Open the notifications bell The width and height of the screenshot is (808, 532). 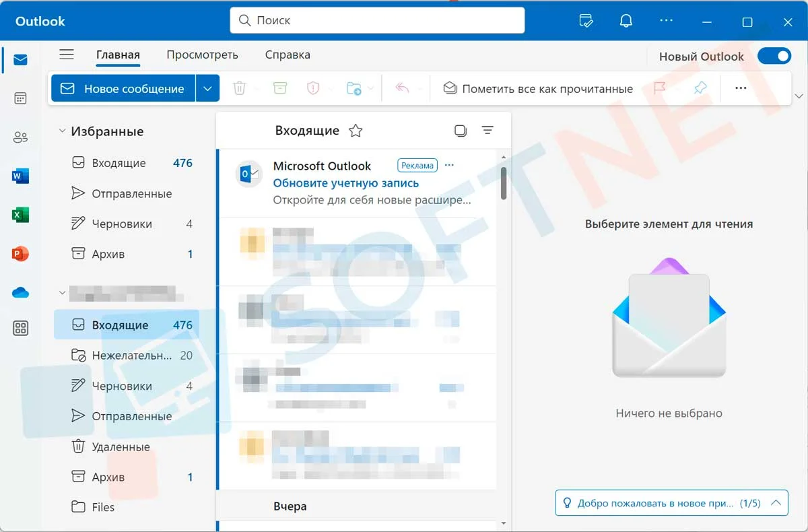click(626, 21)
